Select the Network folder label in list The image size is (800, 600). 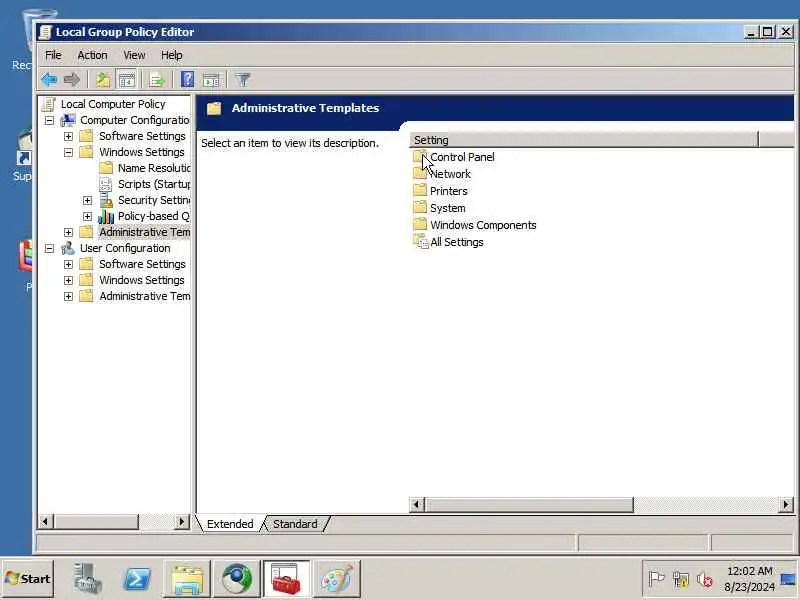coord(451,174)
